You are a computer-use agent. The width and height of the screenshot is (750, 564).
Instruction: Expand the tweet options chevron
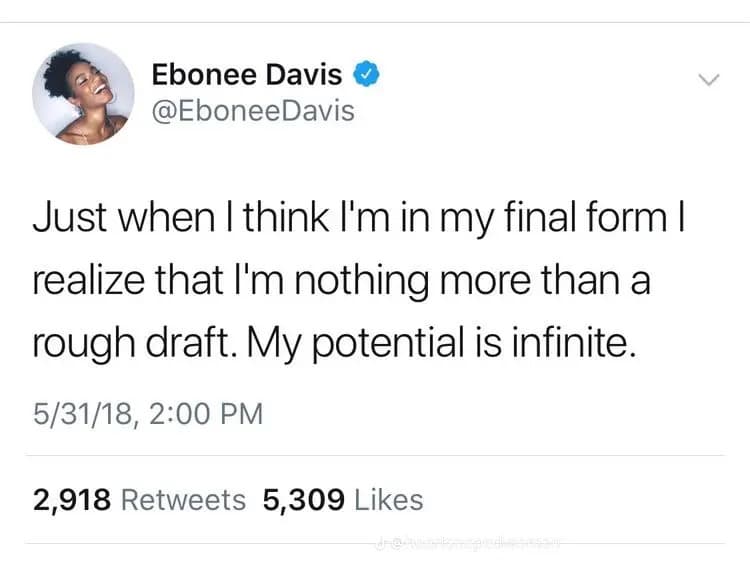(x=707, y=80)
